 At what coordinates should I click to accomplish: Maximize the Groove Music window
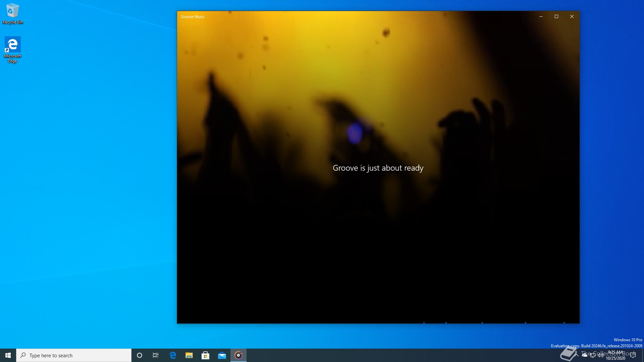tap(556, 16)
